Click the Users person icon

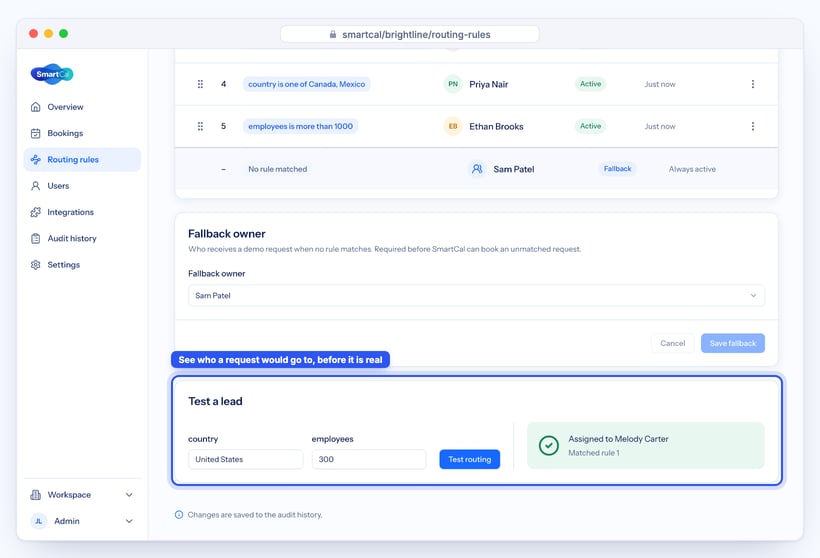tap(36, 186)
